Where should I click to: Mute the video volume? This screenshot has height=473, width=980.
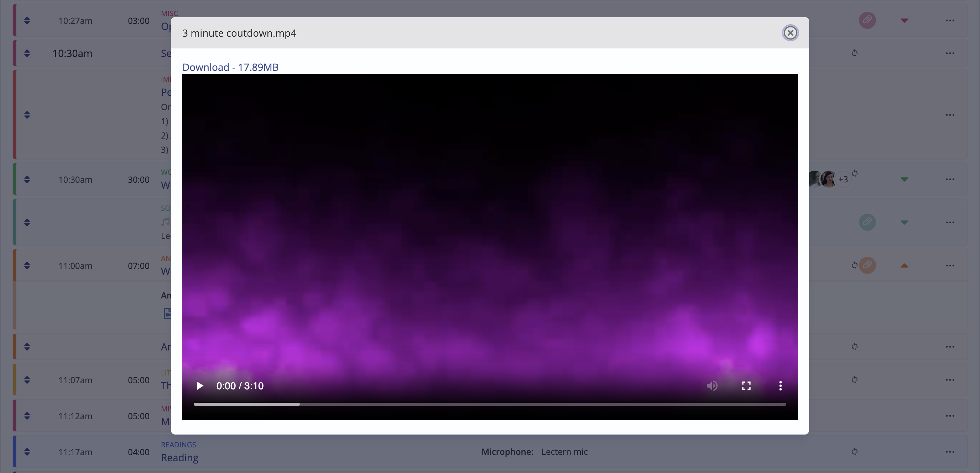712,386
